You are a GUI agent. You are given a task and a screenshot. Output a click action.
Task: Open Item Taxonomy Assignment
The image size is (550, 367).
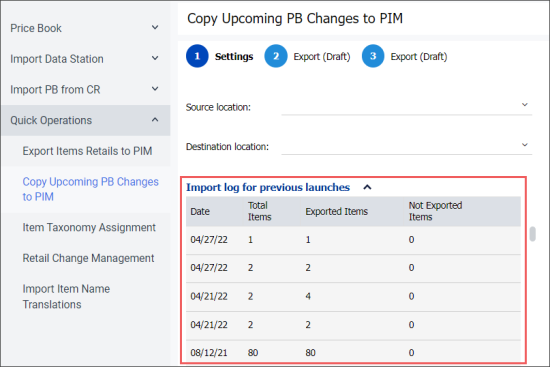(89, 227)
